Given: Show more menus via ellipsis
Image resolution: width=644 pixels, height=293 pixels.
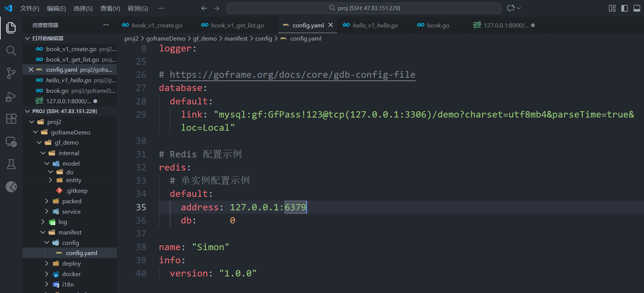Looking at the screenshot, I should (161, 8).
